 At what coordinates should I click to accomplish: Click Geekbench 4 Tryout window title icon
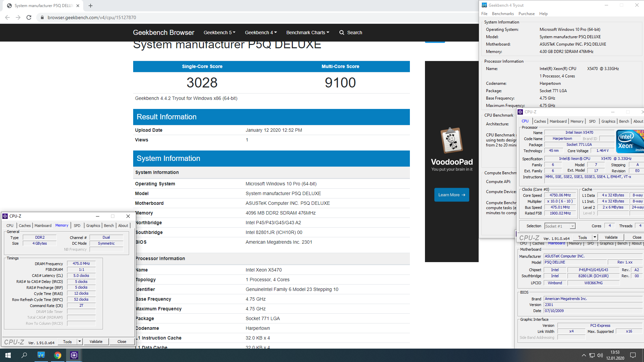(x=484, y=5)
